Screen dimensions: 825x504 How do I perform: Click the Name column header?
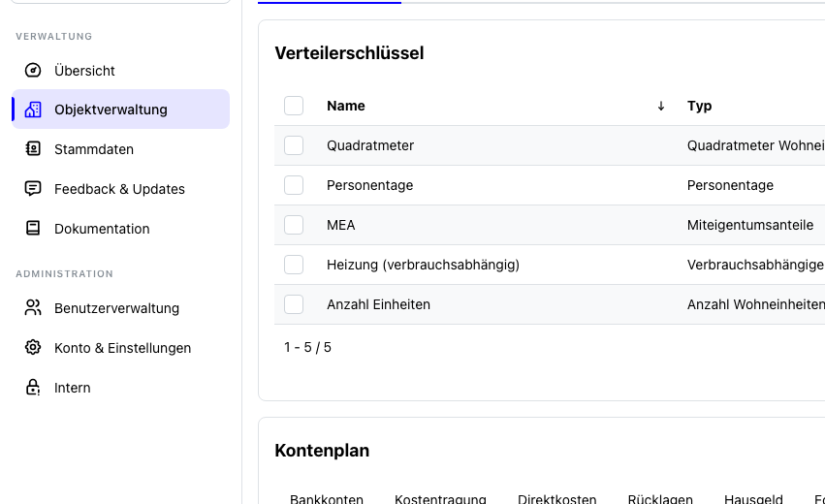point(346,106)
